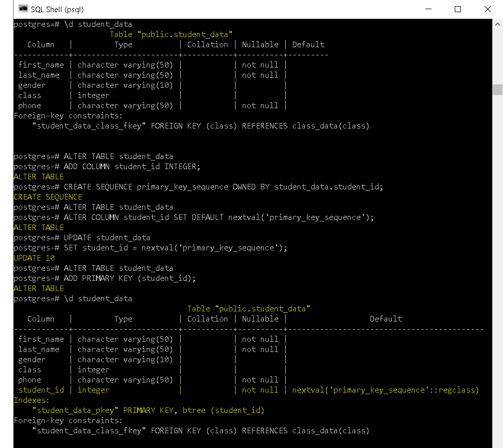The image size is (503, 448).
Task: Click the scrollbar up arrow
Action: (x=497, y=23)
